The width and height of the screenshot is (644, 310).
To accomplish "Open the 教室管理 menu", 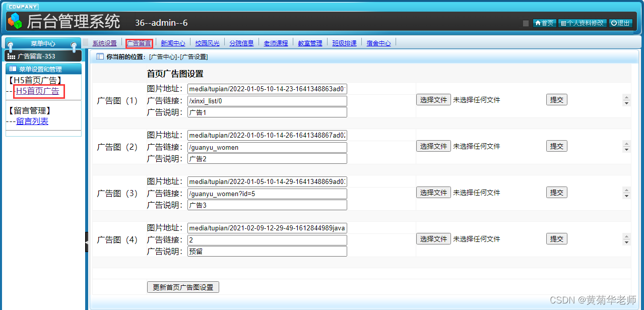I will pos(310,43).
